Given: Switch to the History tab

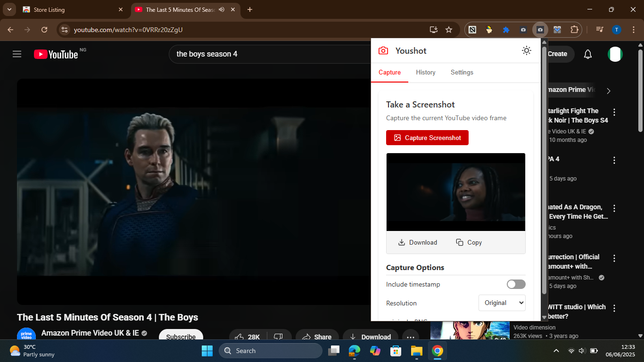Looking at the screenshot, I should coord(425,72).
